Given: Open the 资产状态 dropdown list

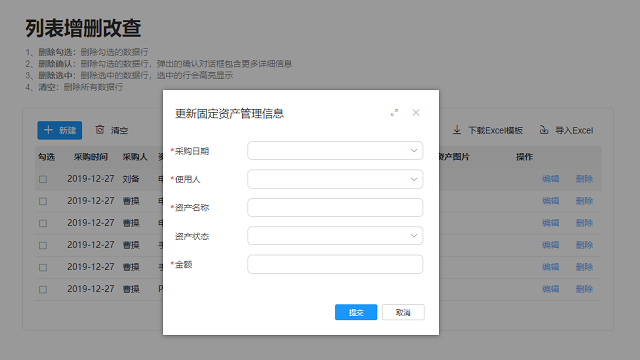Looking at the screenshot, I should coord(335,236).
